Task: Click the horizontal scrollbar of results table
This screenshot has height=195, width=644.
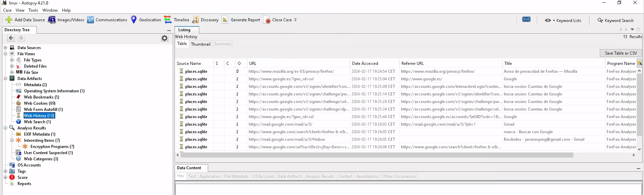Action: coord(377,155)
